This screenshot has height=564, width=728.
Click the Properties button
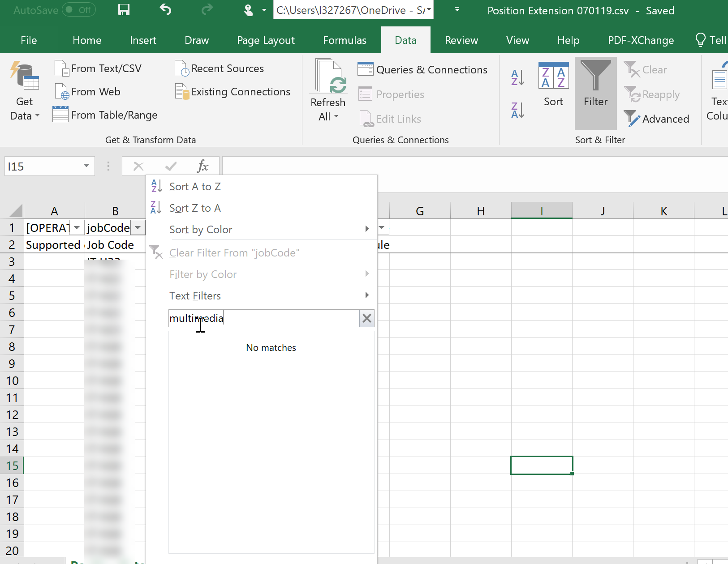coord(392,94)
